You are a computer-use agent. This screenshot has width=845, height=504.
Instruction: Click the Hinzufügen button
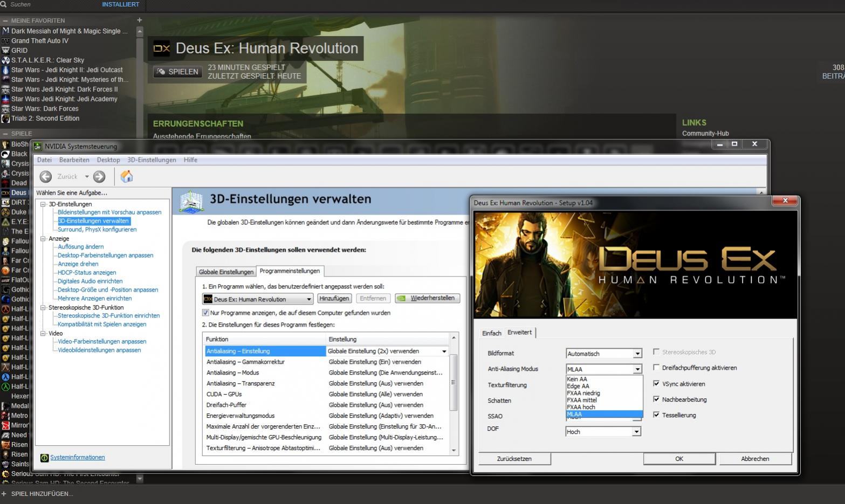coord(334,298)
